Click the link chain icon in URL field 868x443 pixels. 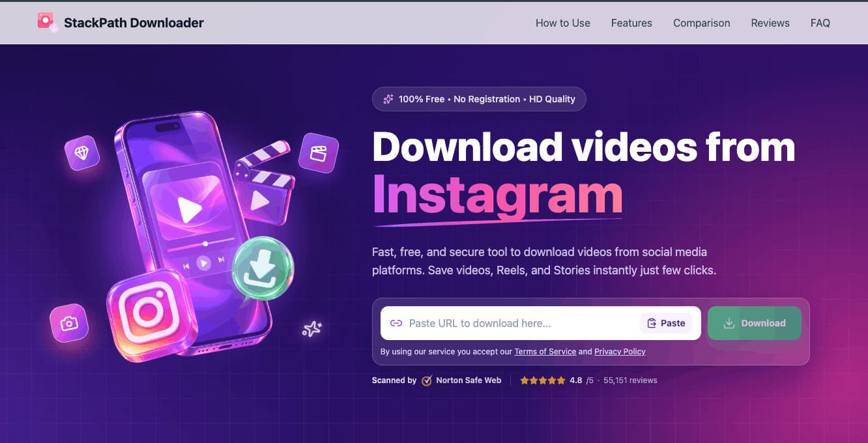click(x=396, y=323)
